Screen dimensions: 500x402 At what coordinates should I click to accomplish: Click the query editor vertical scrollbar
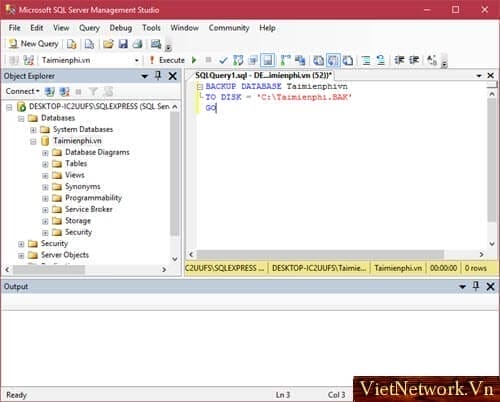pos(492,161)
